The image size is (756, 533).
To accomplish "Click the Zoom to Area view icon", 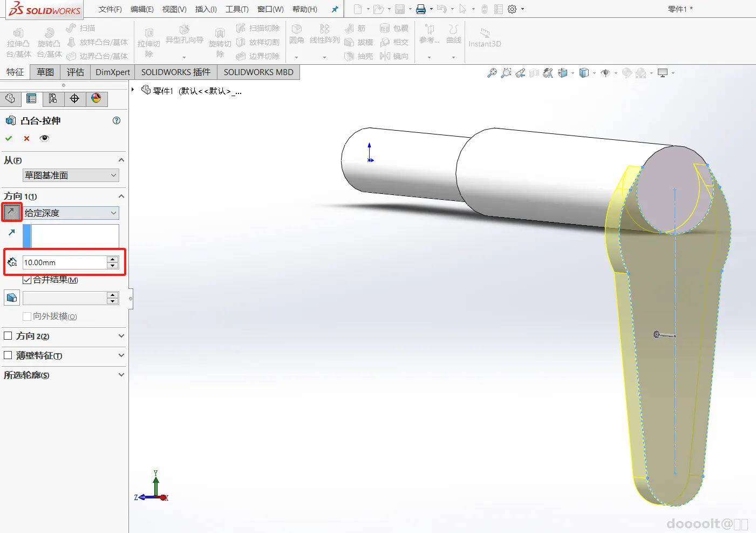I will click(x=506, y=73).
